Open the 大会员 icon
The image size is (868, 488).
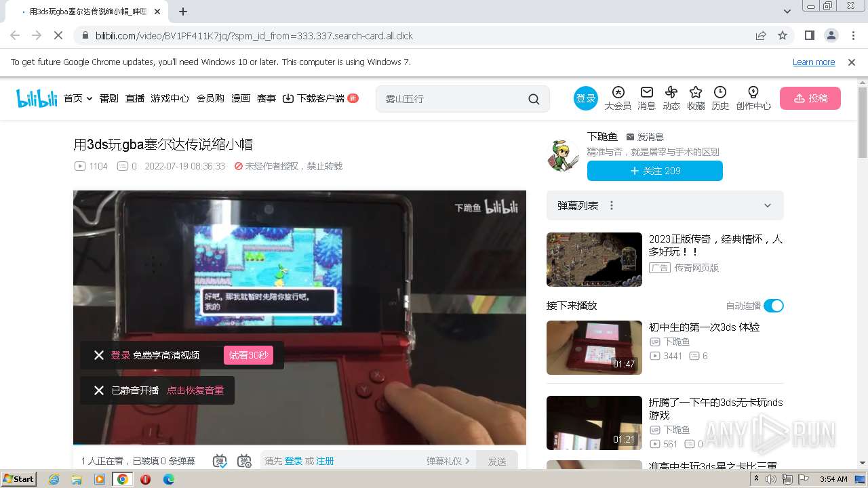[618, 98]
